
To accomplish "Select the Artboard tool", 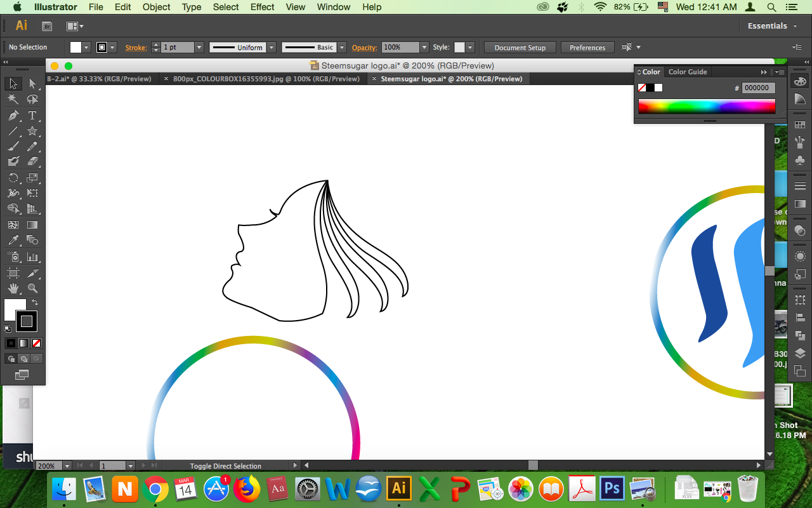I will pos(13,273).
